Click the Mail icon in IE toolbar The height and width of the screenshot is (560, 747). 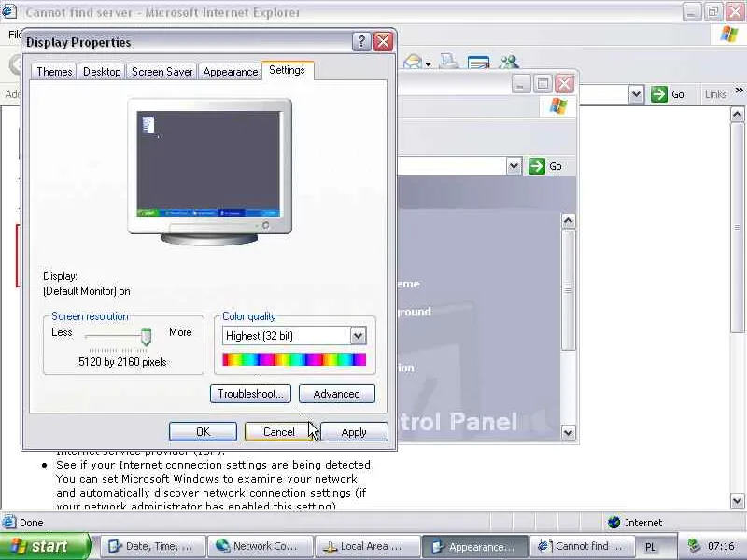[x=413, y=62]
